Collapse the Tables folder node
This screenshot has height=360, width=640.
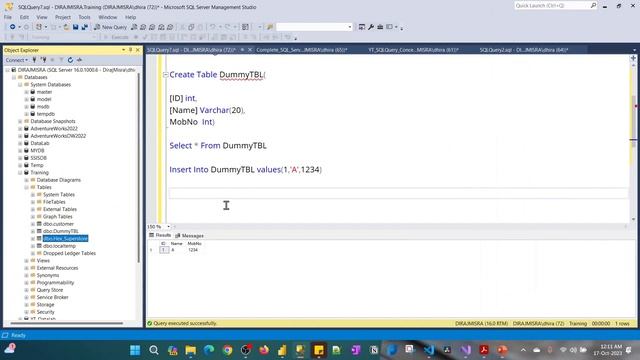27,187
